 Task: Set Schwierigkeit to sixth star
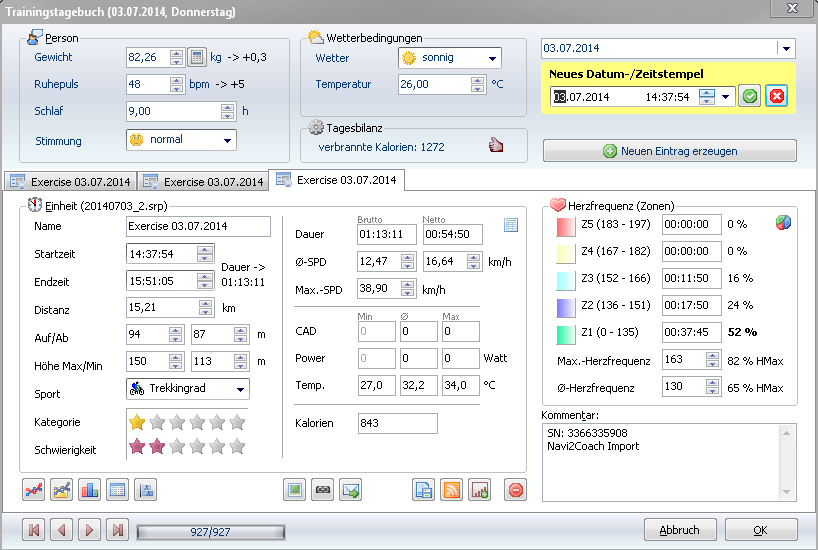point(237,446)
